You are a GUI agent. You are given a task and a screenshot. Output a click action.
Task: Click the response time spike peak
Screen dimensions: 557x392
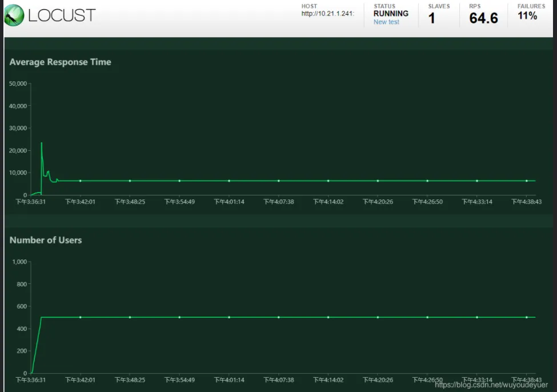[42, 143]
